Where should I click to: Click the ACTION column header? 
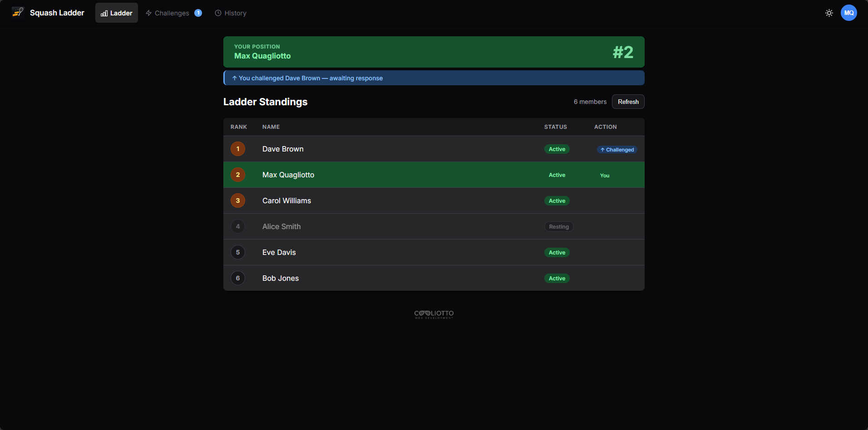[606, 127]
